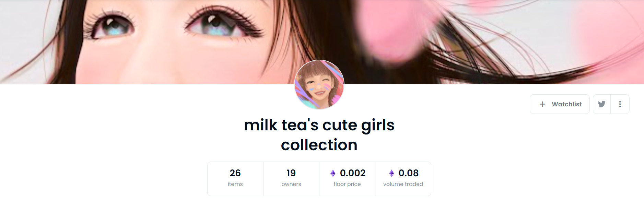Click the Ethereum icon beside 0.08

391,173
